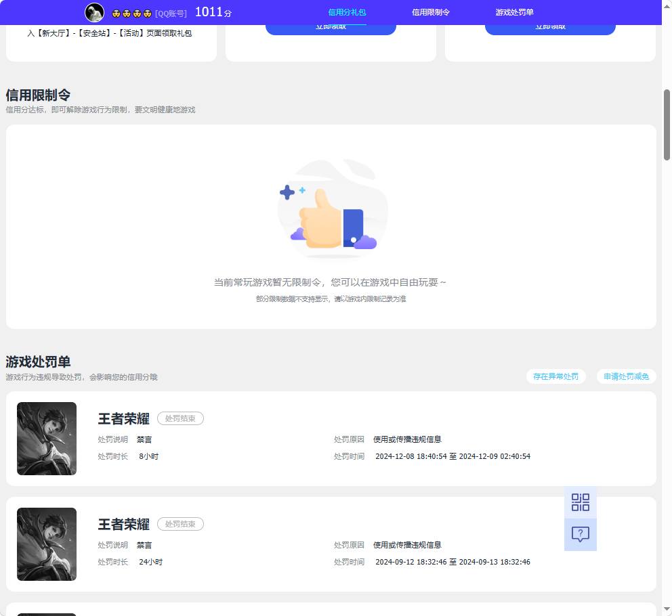Switch to 信用限制令 tab

431,12
